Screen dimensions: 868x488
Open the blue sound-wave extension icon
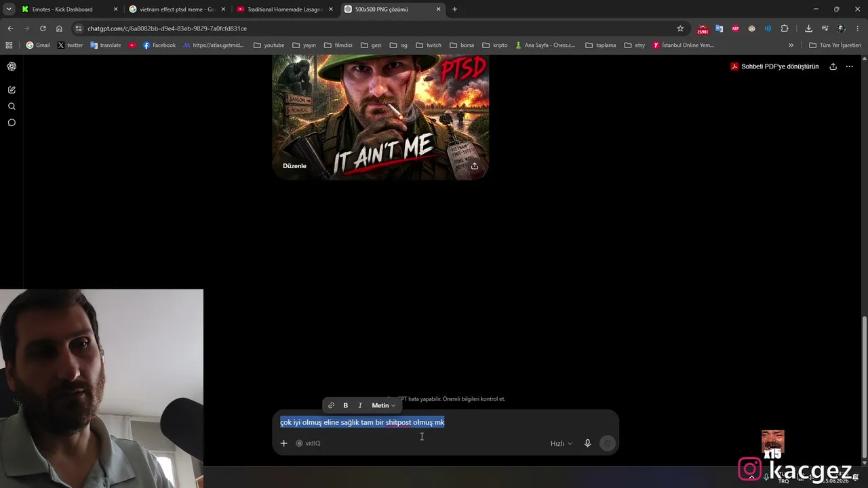tap(768, 28)
